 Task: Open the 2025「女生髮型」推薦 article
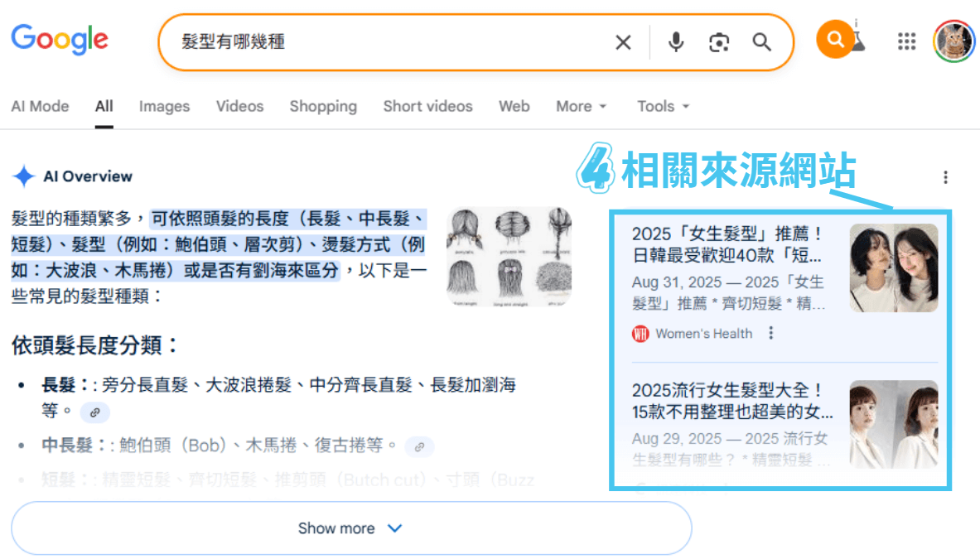coord(727,244)
